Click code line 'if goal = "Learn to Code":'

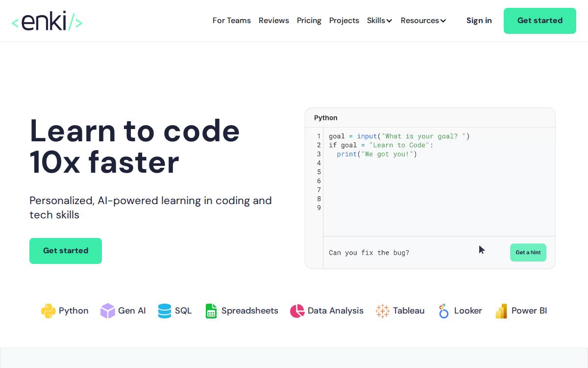click(x=381, y=145)
